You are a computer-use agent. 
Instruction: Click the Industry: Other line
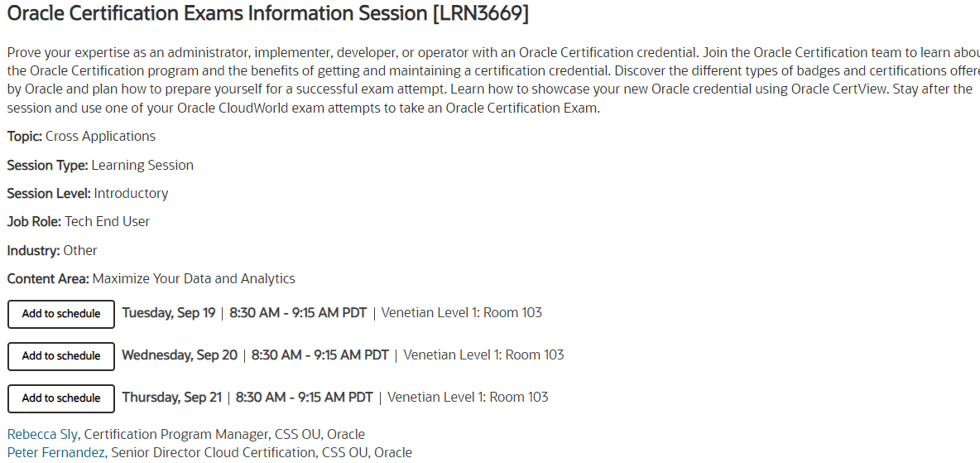click(52, 250)
